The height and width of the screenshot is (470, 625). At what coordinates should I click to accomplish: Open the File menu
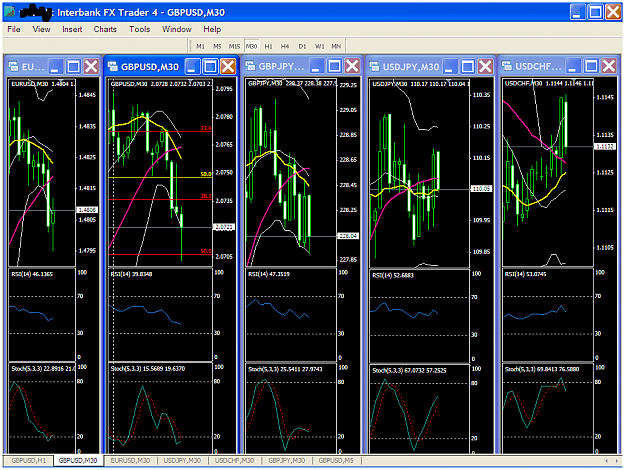click(14, 29)
